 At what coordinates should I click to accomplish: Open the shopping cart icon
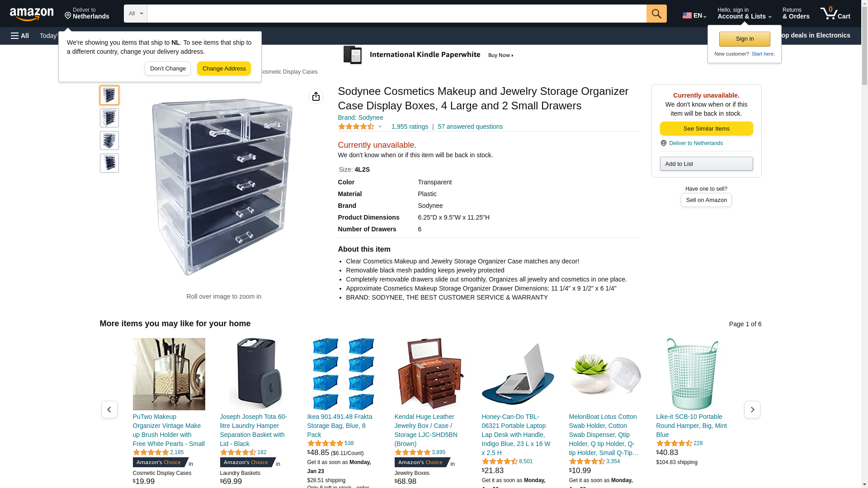point(835,14)
